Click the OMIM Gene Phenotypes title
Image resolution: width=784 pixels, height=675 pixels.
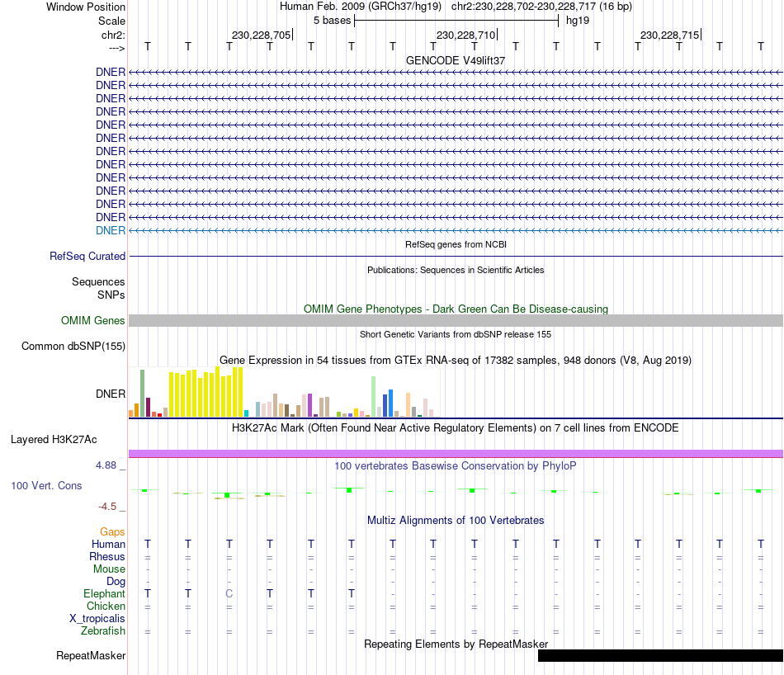(456, 309)
